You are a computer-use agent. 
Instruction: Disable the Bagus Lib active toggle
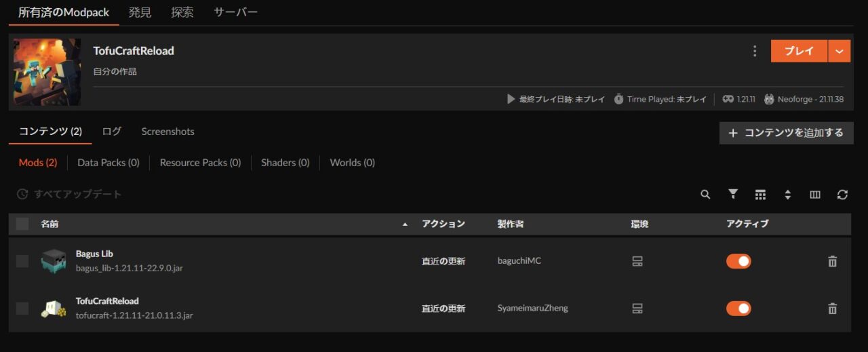tap(738, 261)
